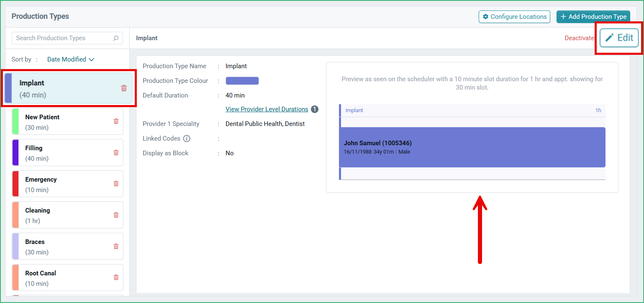Select the Root Canal production type
The height and width of the screenshot is (303, 644).
coord(67,277)
